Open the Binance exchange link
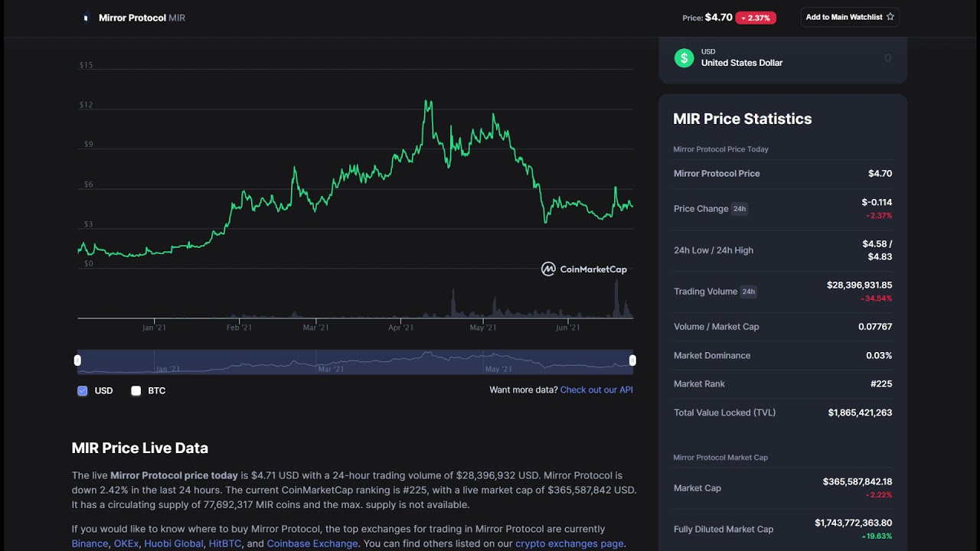This screenshot has height=551, width=980. pyautogui.click(x=90, y=544)
